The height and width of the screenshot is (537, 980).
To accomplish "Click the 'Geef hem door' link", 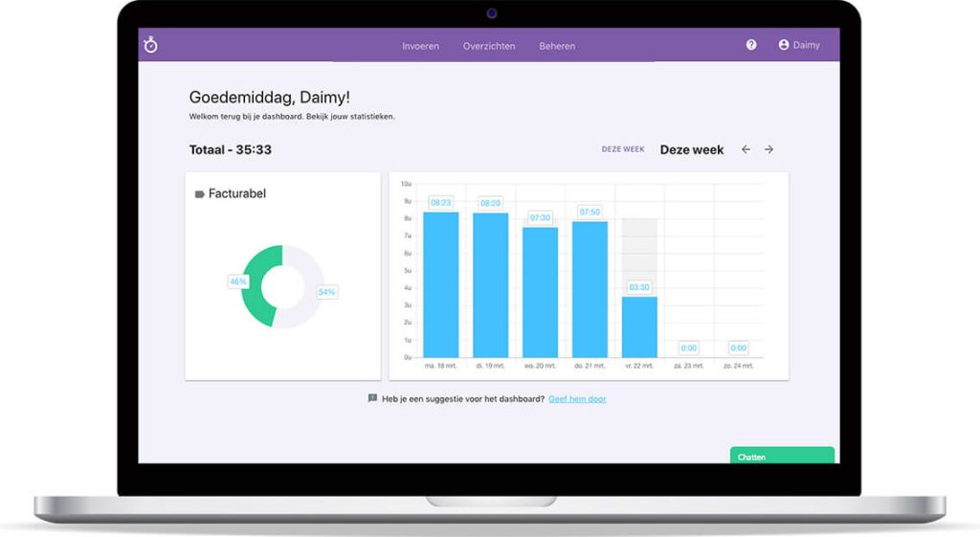I will [x=577, y=399].
